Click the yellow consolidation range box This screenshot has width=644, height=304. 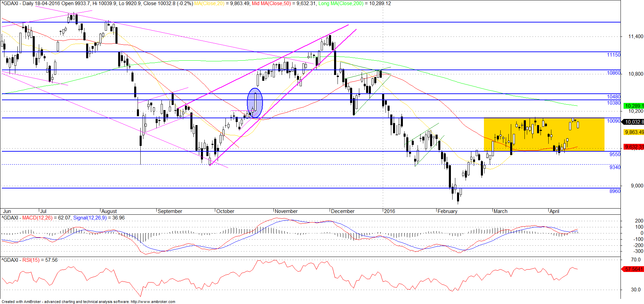tap(544, 134)
